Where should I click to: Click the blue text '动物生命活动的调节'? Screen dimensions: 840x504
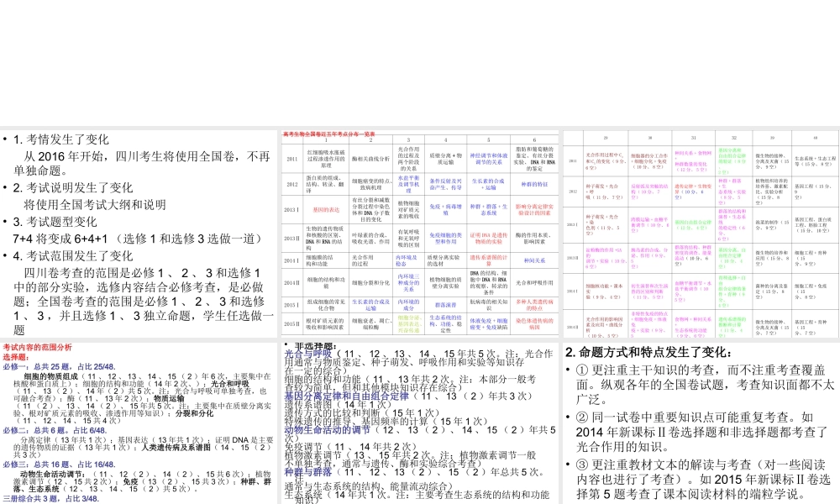[x=327, y=429]
